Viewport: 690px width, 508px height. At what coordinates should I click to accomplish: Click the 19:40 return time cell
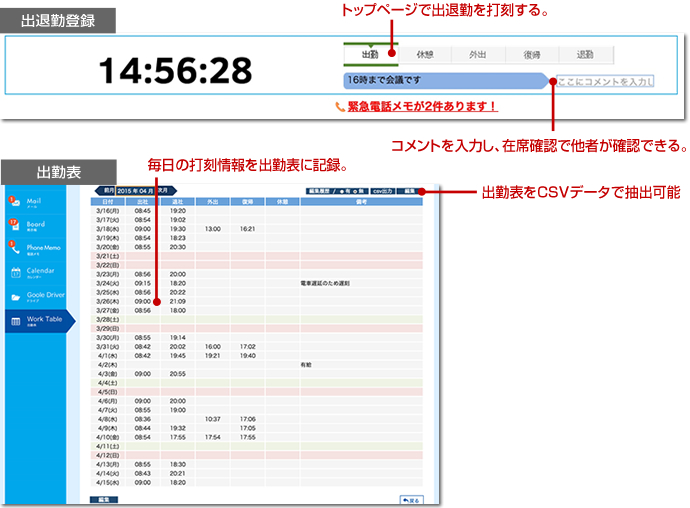pos(248,356)
